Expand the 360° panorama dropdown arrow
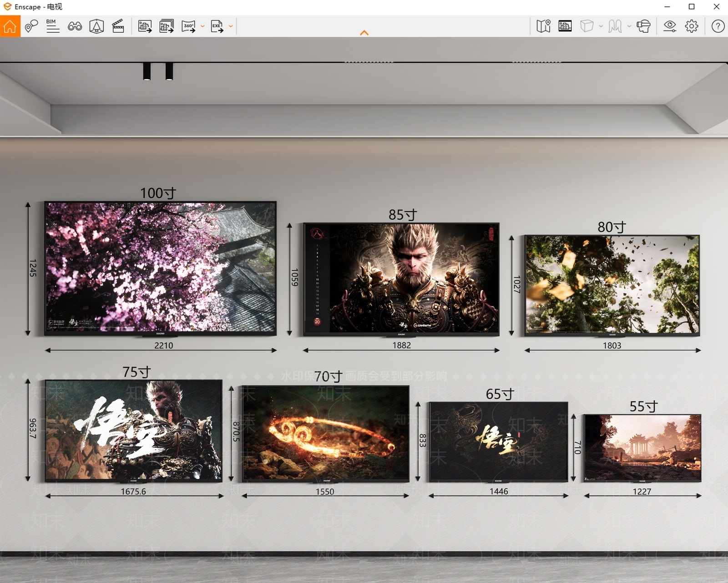The height and width of the screenshot is (583, 728). [202, 26]
